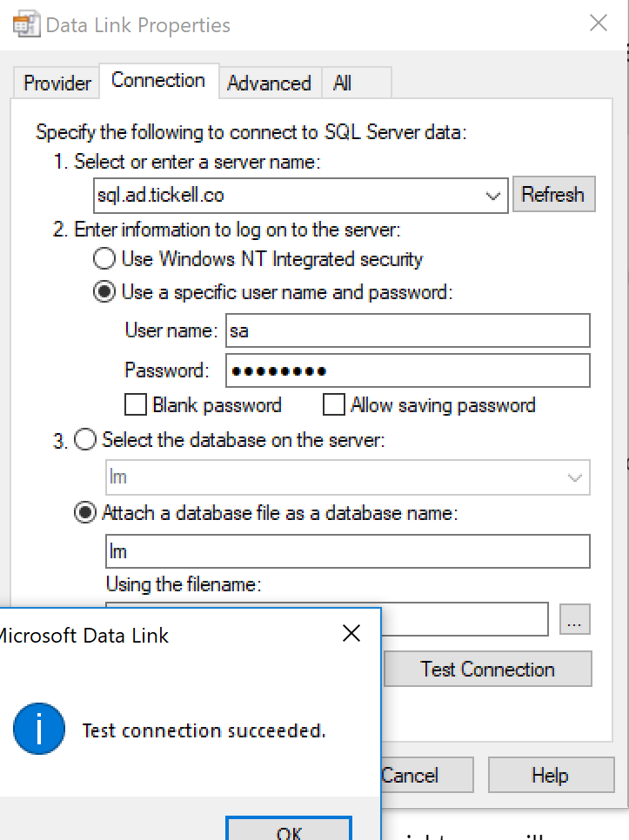Screen dimensions: 629x840
Task: Open the Advanced tab
Action: [x=269, y=83]
